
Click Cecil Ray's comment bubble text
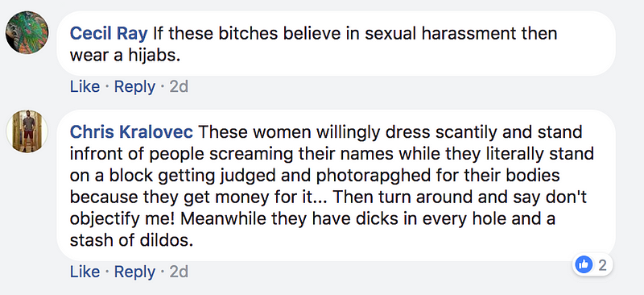pyautogui.click(x=336, y=44)
